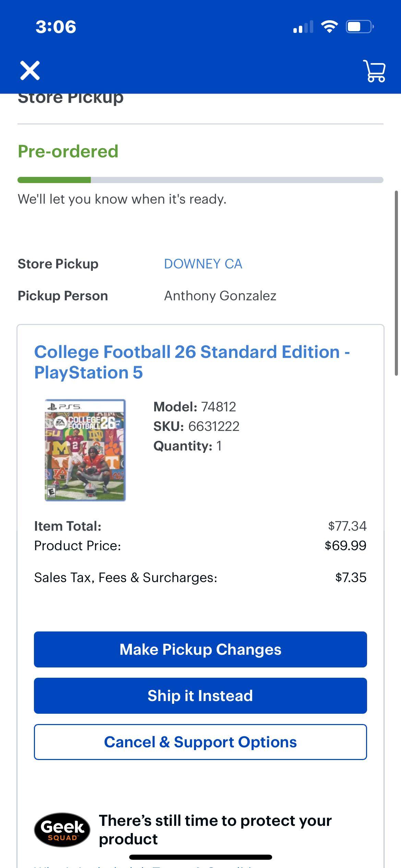Viewport: 401px width, 868px height.
Task: Open Cancel & Support Options
Action: point(200,742)
